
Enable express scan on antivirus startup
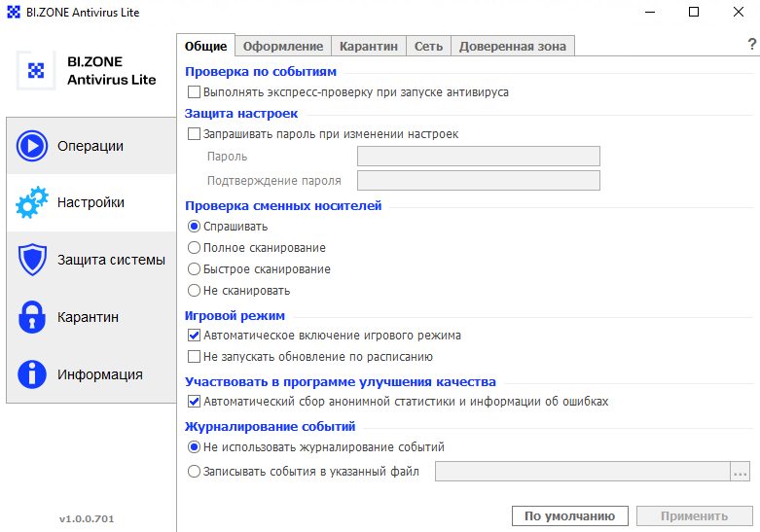click(x=194, y=92)
